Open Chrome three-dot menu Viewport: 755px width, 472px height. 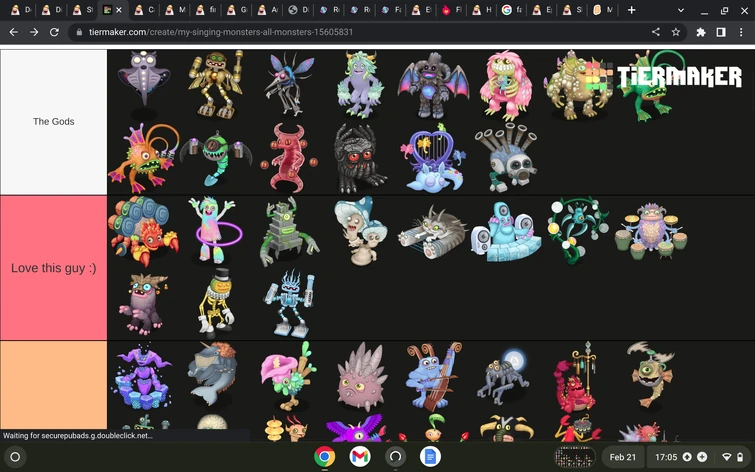pyautogui.click(x=741, y=32)
